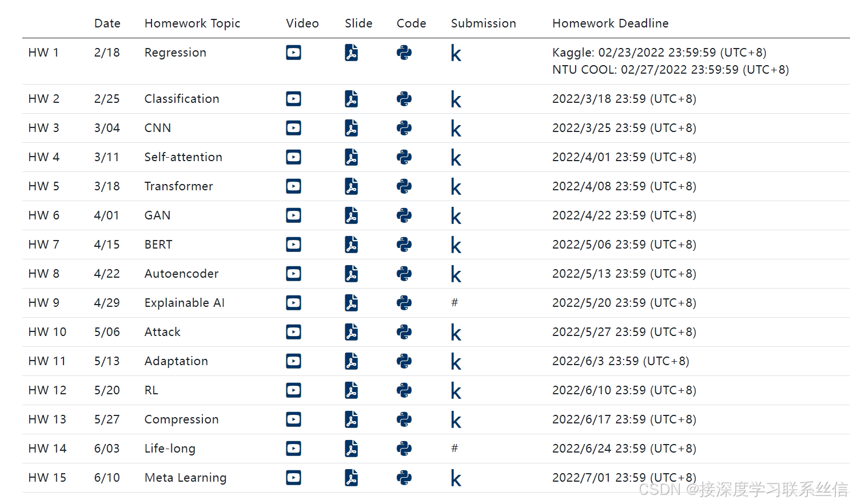Open the HW 15 Meta Learning video icon
Viewport: 850px width, 504px height.
point(293,478)
